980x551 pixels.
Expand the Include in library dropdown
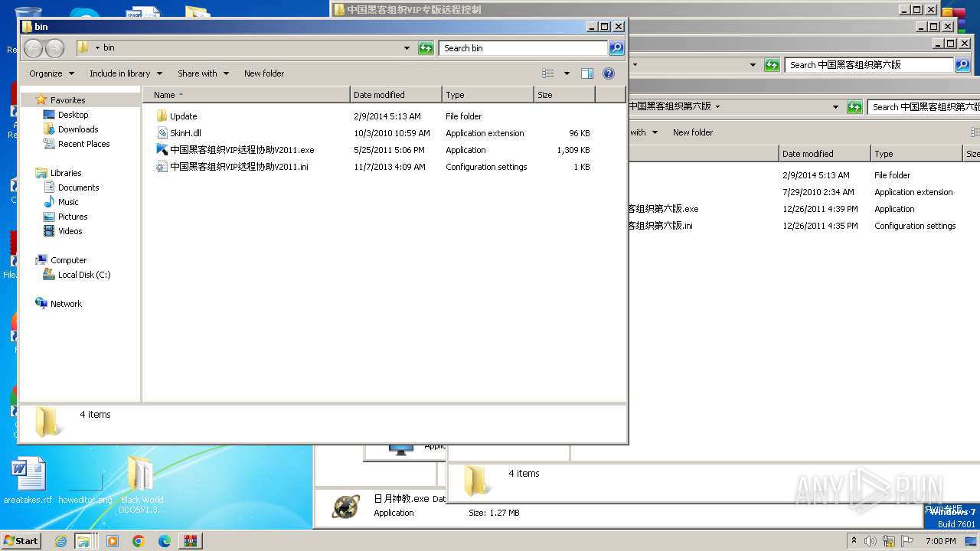click(x=126, y=73)
